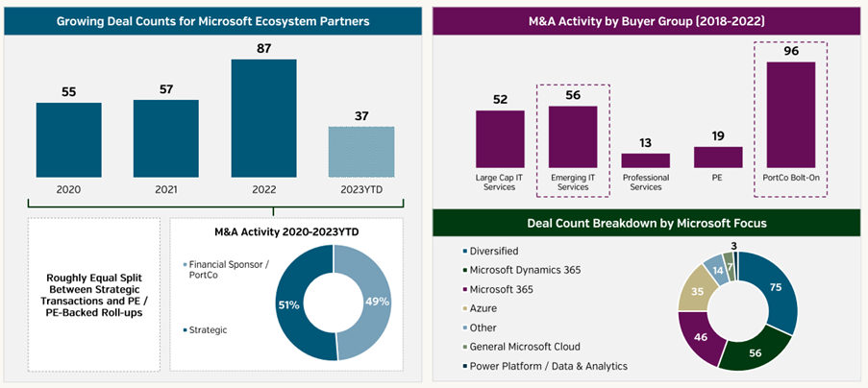Select the '2023YTD' axis label
The image size is (868, 388).
tap(361, 189)
